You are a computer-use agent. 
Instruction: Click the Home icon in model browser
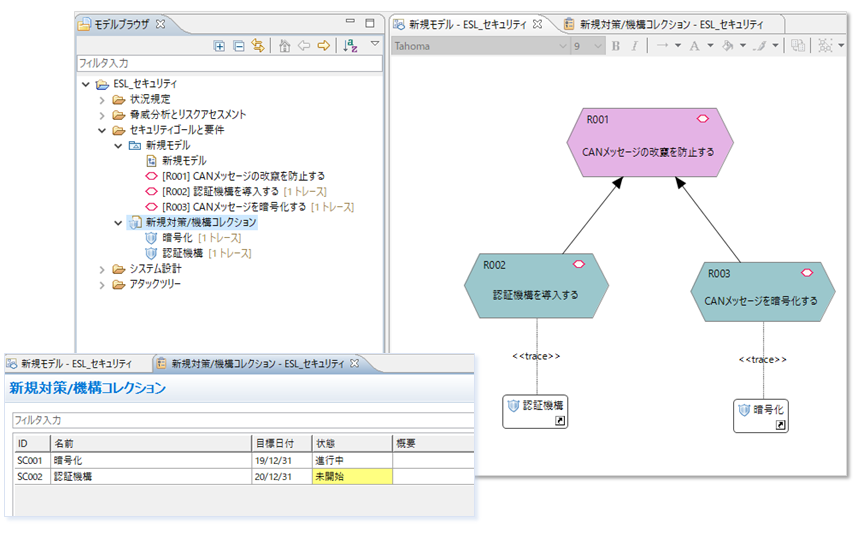(x=284, y=46)
